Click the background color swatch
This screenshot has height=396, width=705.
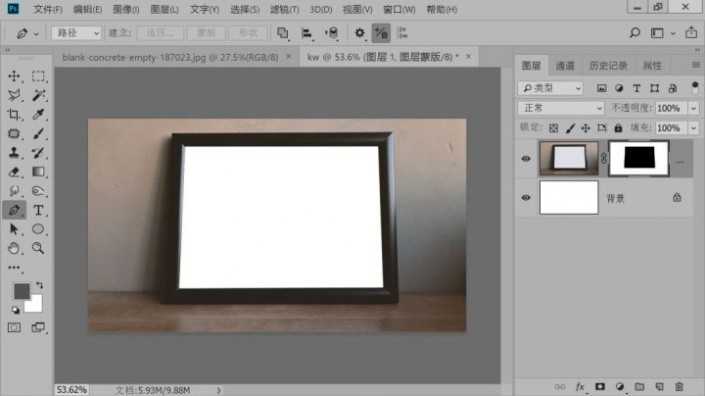point(36,305)
